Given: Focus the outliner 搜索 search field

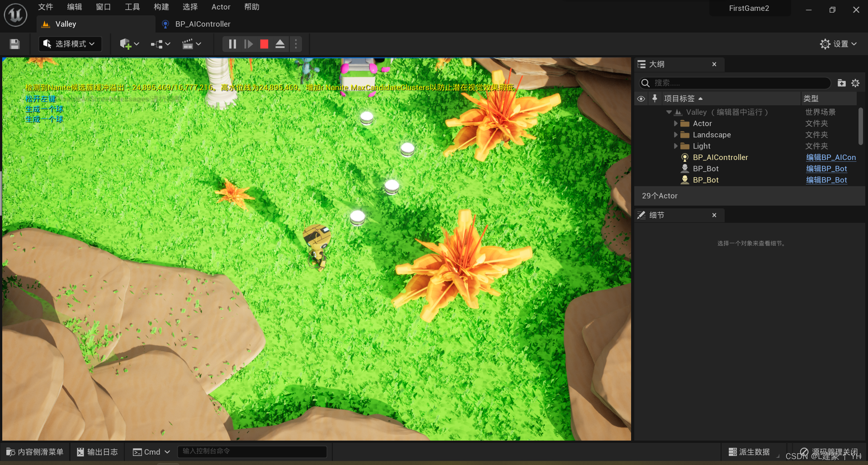Looking at the screenshot, I should tap(735, 83).
